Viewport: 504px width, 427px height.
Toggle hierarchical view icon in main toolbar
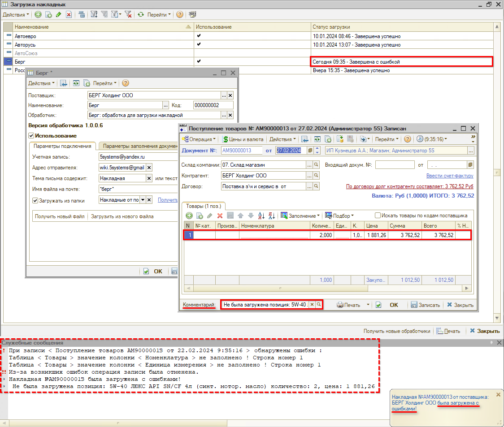tap(82, 14)
